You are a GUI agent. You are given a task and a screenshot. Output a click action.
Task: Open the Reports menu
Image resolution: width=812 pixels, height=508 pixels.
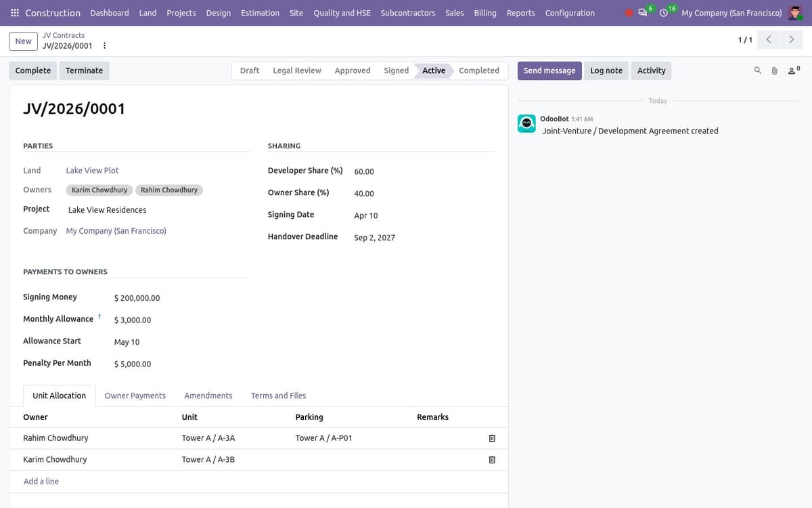(x=520, y=13)
